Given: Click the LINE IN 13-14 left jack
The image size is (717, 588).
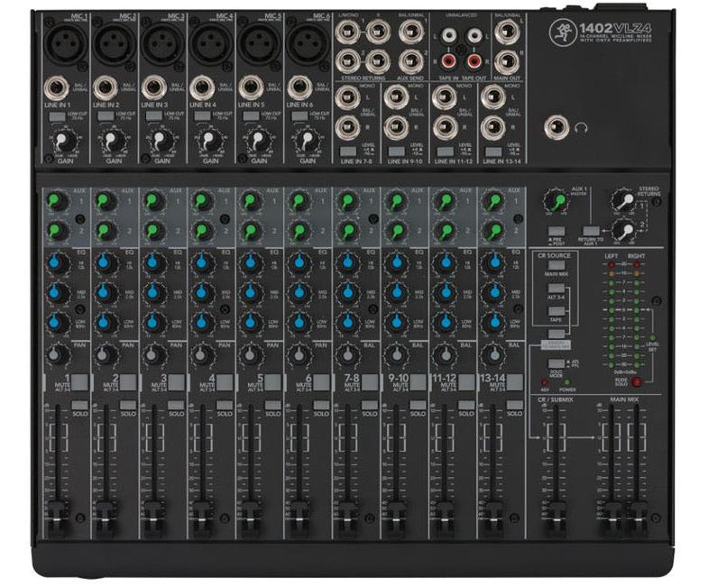Looking at the screenshot, I should 492,97.
